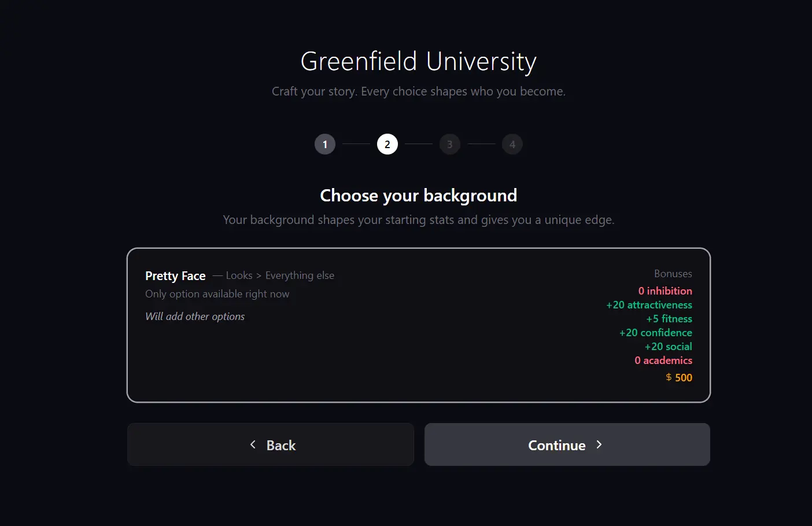
Task: Go to step 1 circle
Action: coord(325,144)
